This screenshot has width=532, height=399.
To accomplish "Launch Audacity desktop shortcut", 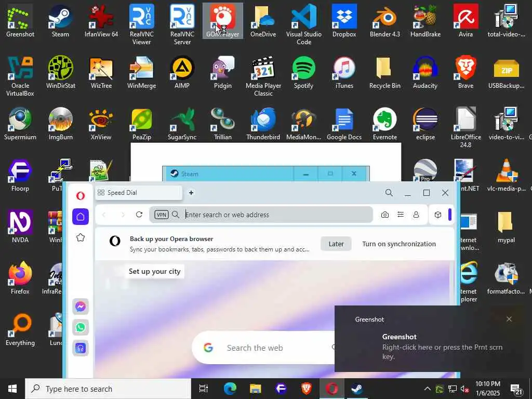I will pyautogui.click(x=425, y=72).
